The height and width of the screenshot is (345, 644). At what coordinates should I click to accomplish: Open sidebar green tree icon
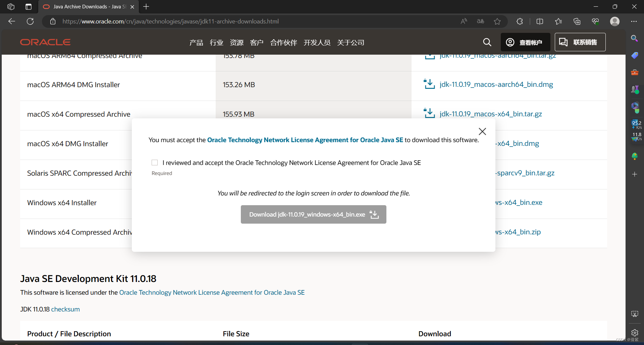point(634,157)
